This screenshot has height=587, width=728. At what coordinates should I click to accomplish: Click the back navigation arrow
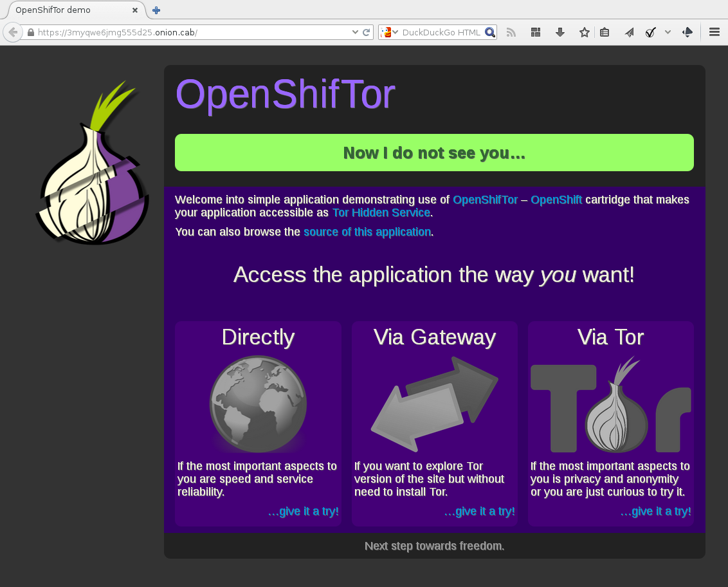[13, 32]
